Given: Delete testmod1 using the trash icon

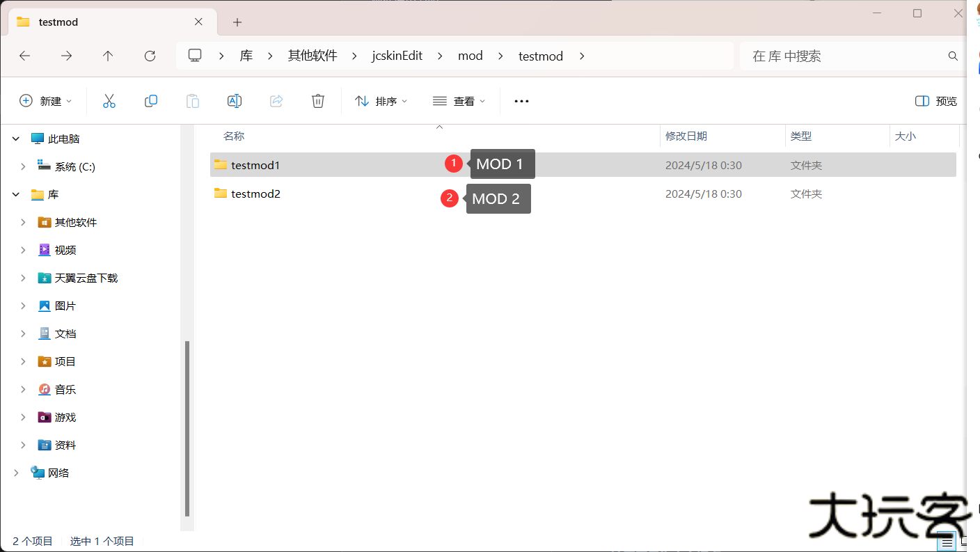Looking at the screenshot, I should point(318,100).
